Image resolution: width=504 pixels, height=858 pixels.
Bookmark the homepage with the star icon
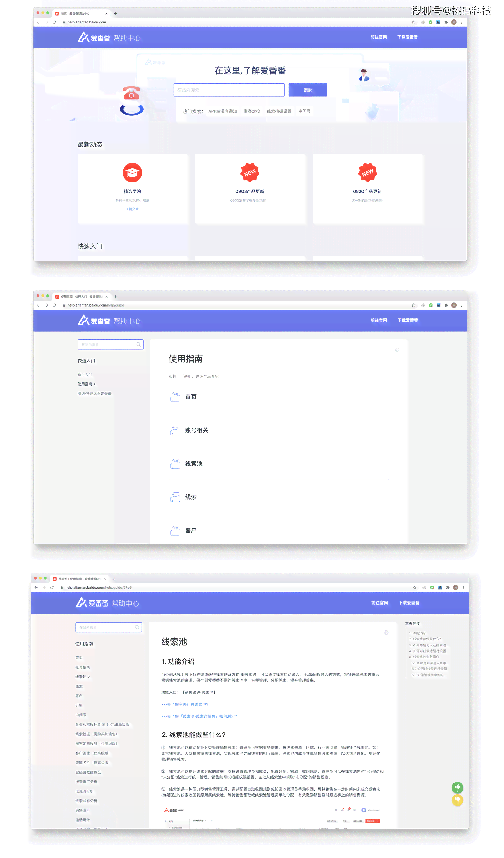coord(413,22)
